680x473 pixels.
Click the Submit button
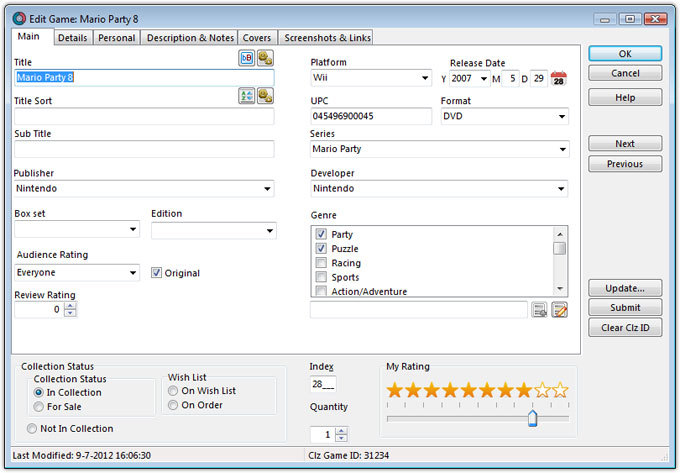625,307
